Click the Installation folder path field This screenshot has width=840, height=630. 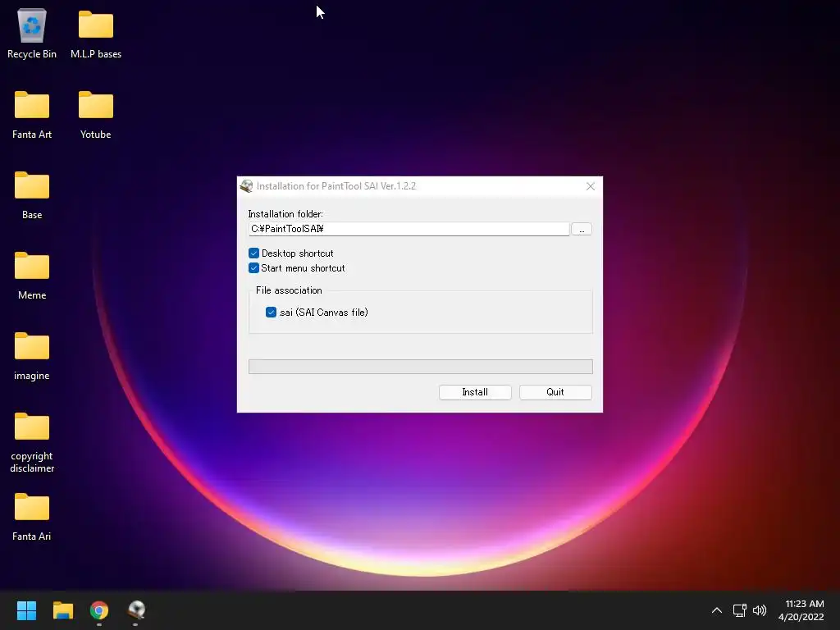tap(409, 230)
